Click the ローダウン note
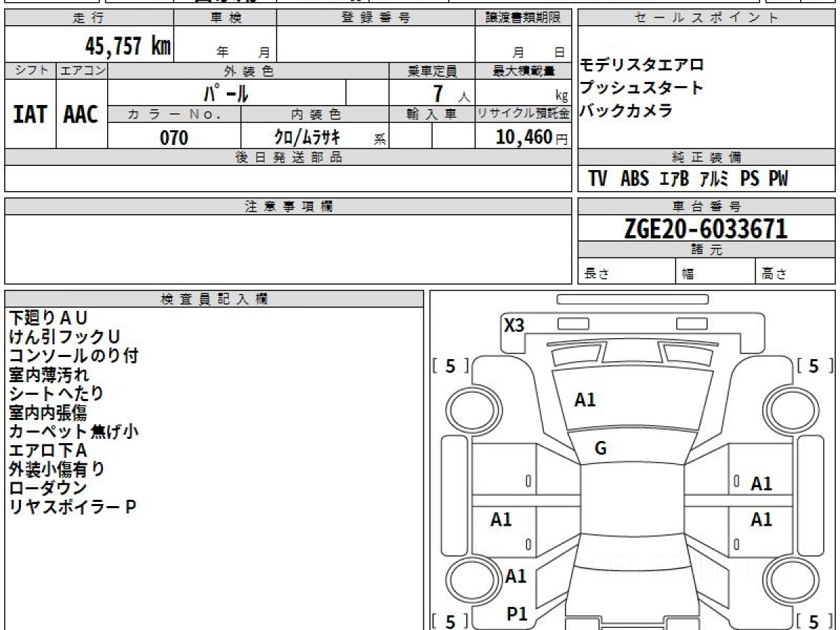This screenshot has height=630, width=840. (x=48, y=488)
